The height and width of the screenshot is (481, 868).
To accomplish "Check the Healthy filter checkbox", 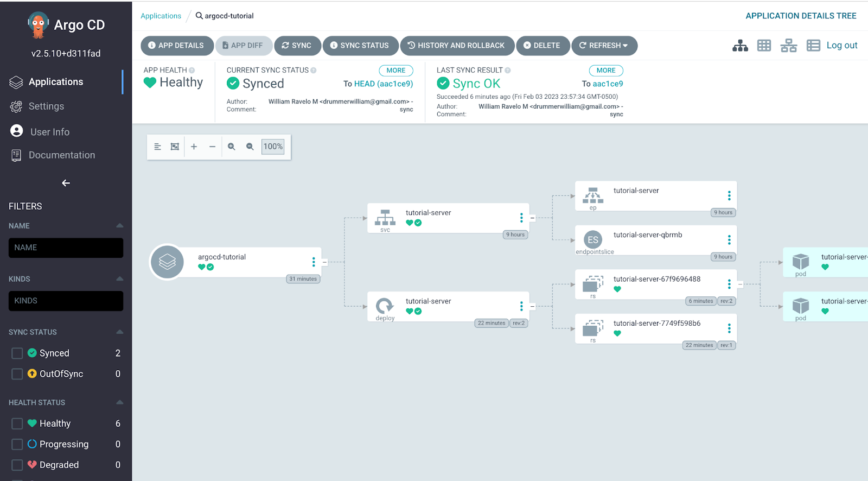I will click(x=17, y=423).
